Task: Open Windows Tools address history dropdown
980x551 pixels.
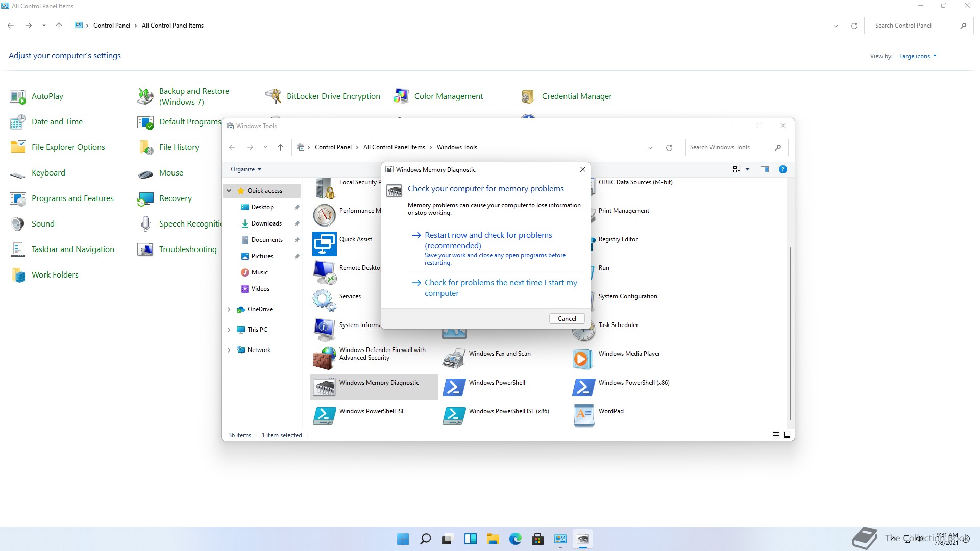Action: click(650, 147)
